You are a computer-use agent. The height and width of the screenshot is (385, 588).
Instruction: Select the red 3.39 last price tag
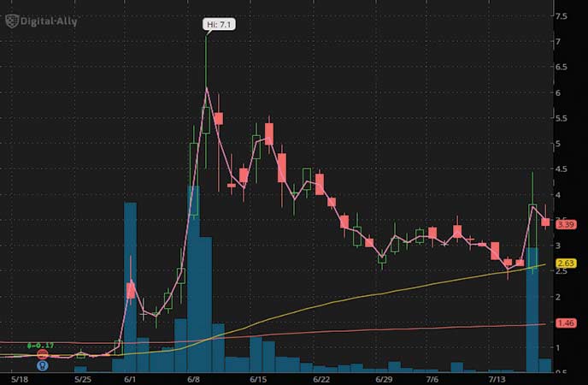pos(566,224)
